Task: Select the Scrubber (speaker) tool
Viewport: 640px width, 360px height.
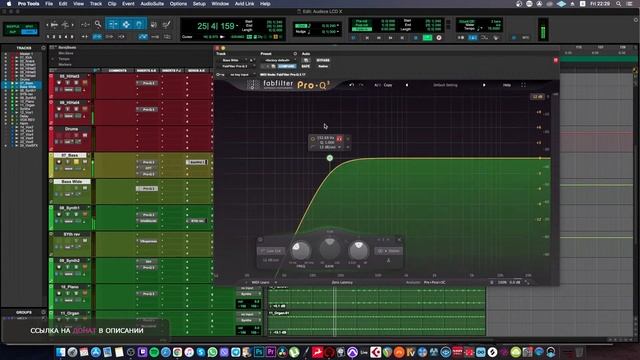Action: pyautogui.click(x=153, y=24)
